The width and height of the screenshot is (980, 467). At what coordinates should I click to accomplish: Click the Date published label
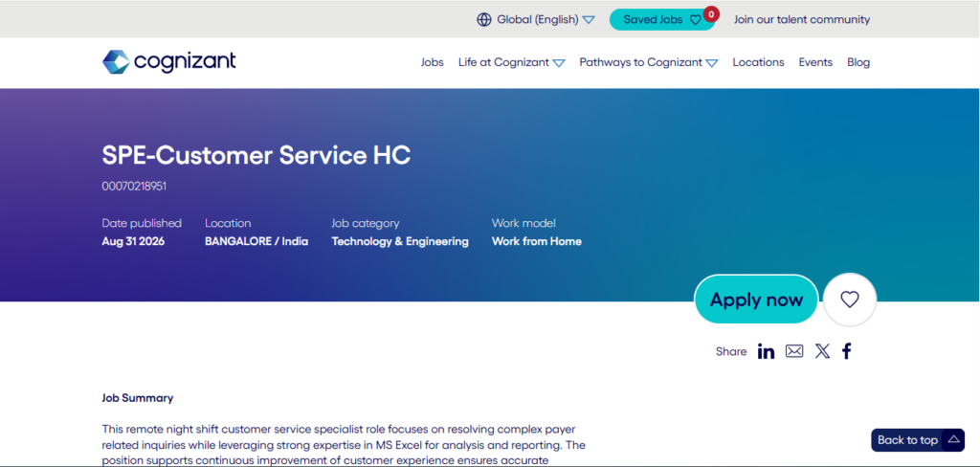(x=142, y=223)
